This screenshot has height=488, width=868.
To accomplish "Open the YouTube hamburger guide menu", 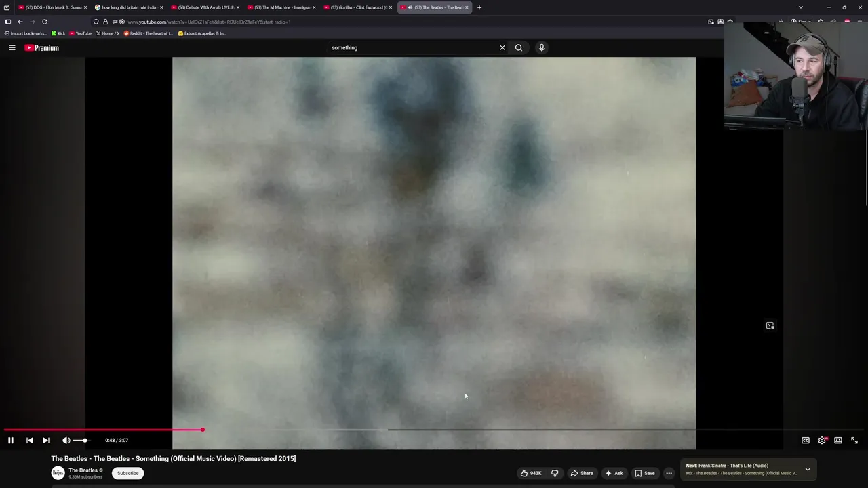I will click(x=12, y=47).
